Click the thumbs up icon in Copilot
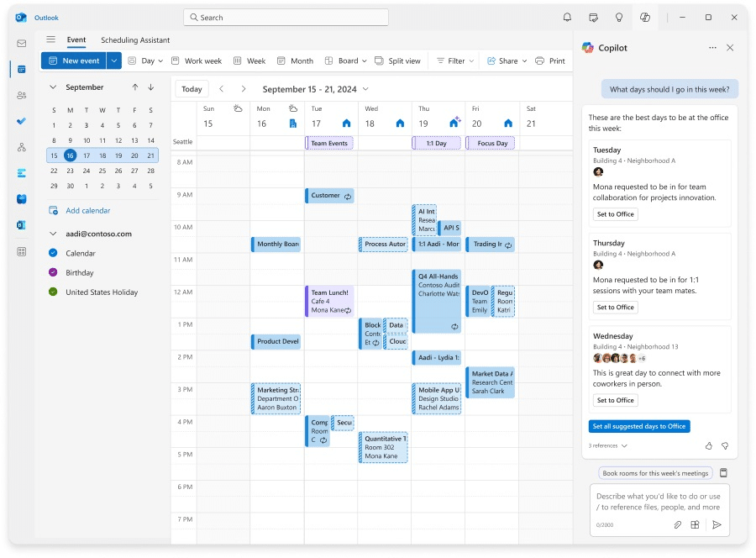Image resolution: width=756 pixels, height=558 pixels. (x=709, y=445)
